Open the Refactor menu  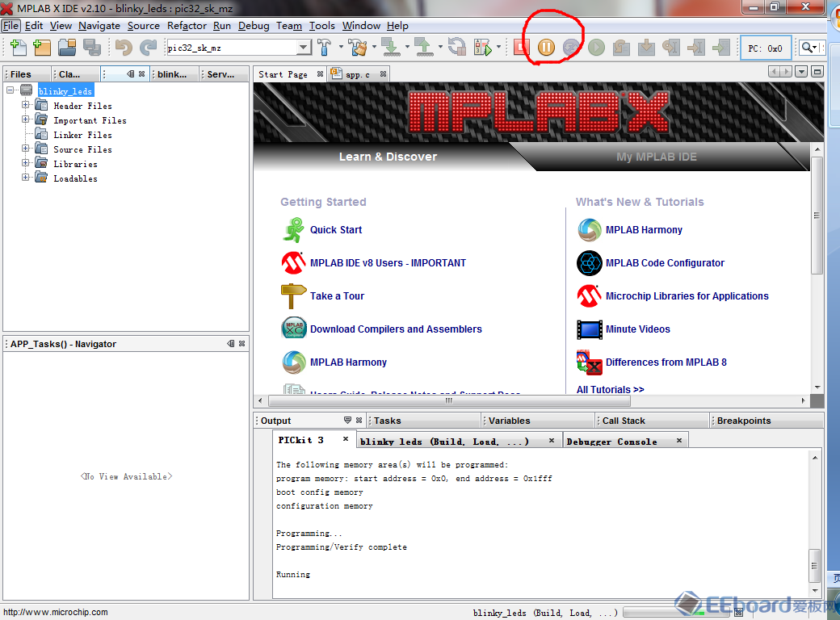[x=187, y=26]
